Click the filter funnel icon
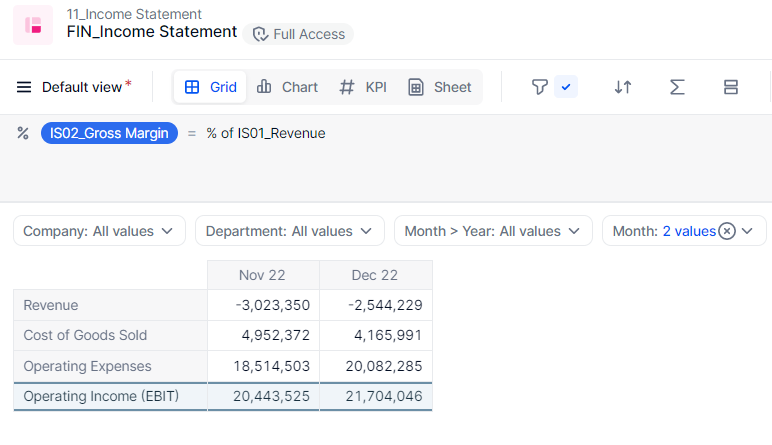 [x=540, y=87]
